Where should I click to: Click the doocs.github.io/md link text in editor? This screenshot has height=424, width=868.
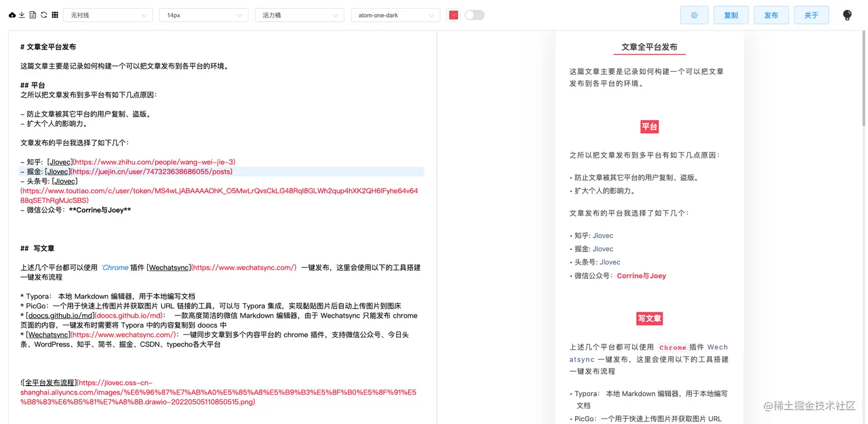(x=60, y=315)
